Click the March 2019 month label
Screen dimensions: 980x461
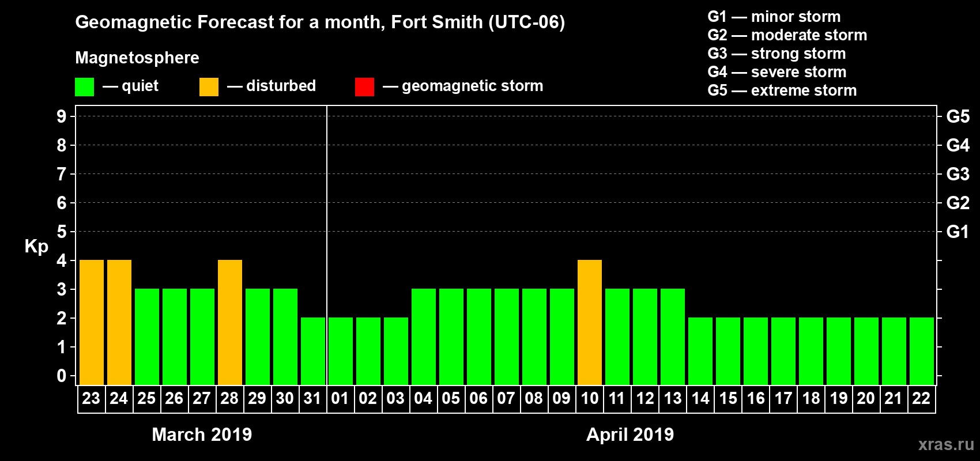click(x=202, y=434)
